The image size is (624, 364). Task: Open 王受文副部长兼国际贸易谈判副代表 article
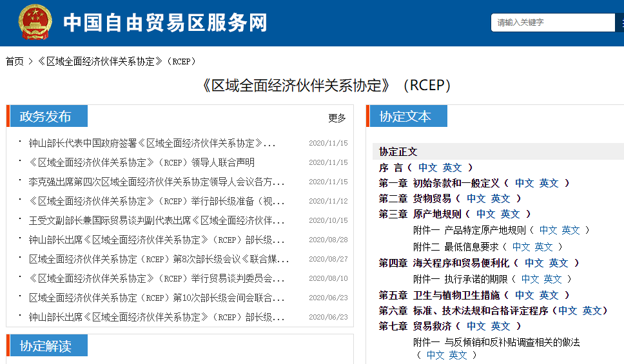click(x=157, y=220)
